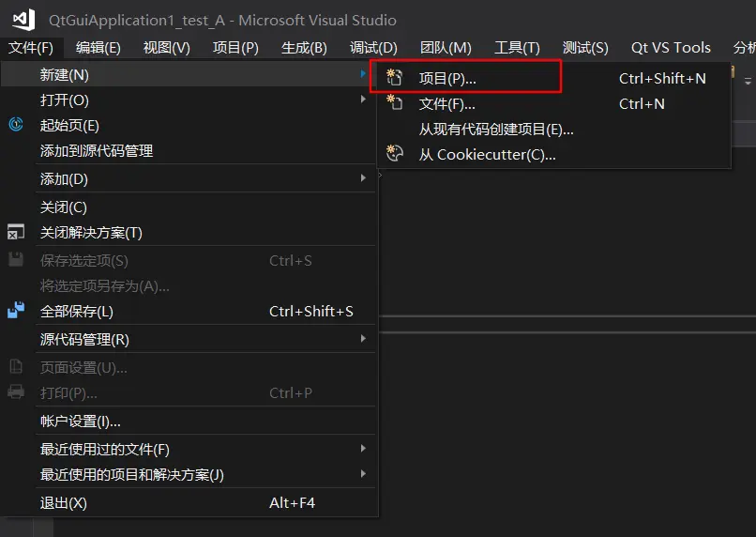
Task: Select 全部保存(L) menu entry
Action: [x=189, y=311]
